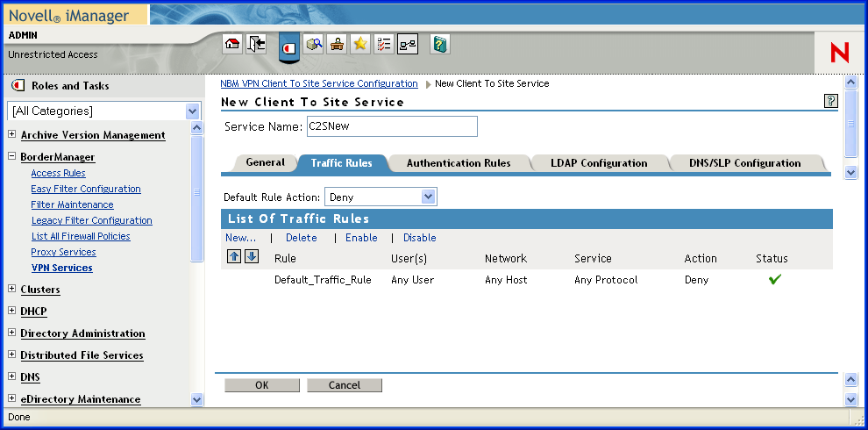Click the eDirectory Maintenance heading
The width and height of the screenshot is (868, 430).
(x=81, y=399)
